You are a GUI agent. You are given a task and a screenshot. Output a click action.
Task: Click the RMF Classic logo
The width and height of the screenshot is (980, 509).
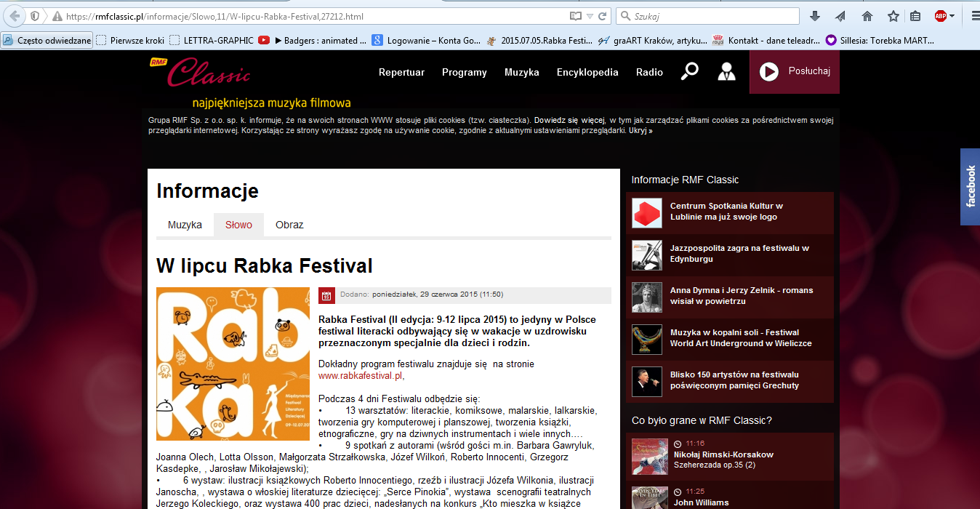pos(201,71)
